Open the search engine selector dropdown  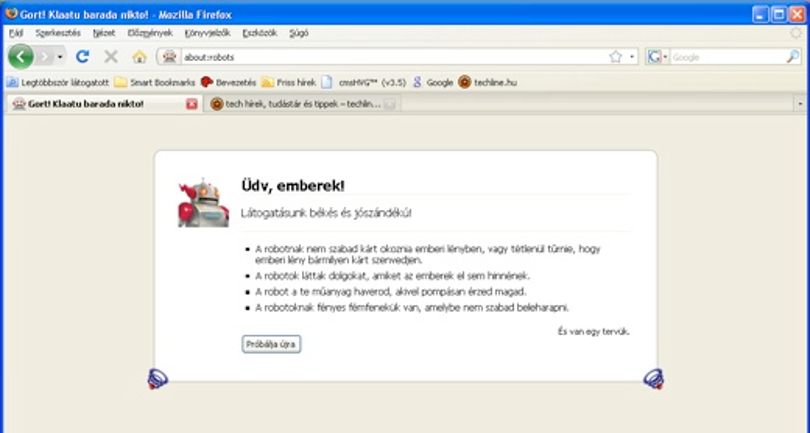(658, 57)
